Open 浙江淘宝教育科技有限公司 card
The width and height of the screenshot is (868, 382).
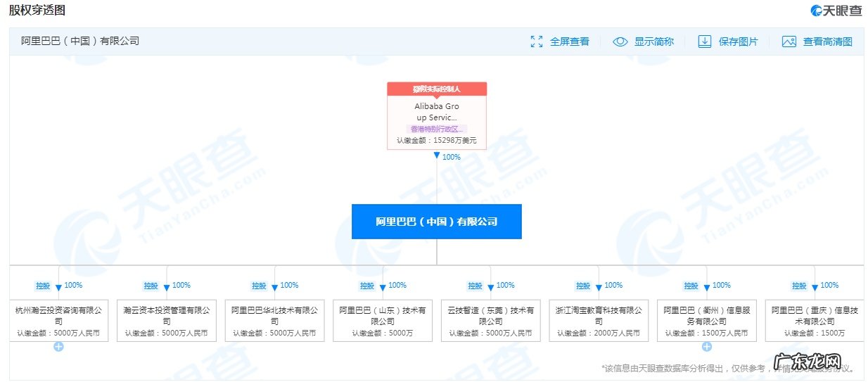(599, 320)
